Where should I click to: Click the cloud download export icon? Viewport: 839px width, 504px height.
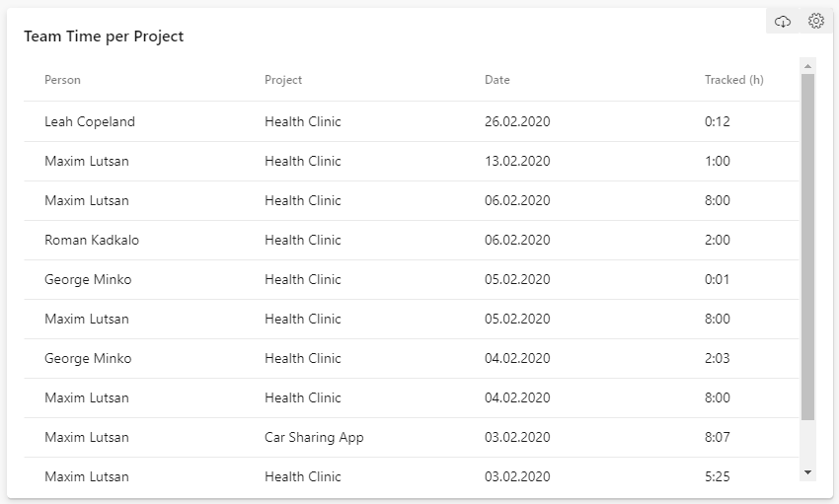coord(783,22)
